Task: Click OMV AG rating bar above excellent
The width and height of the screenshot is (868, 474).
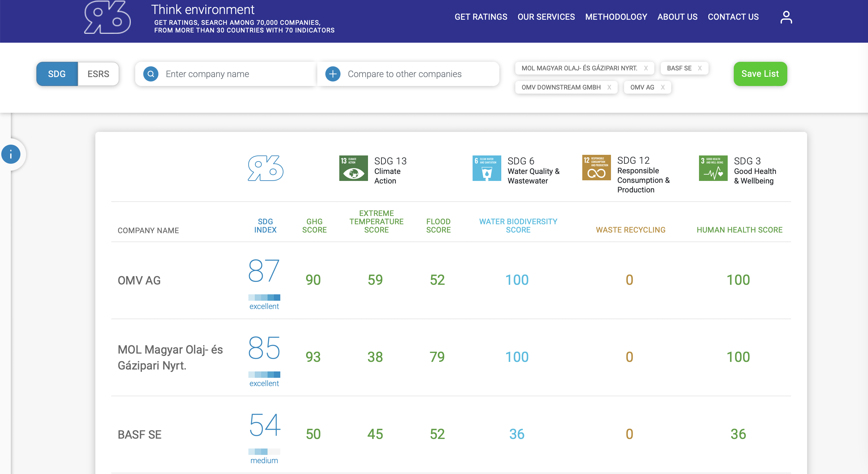Action: (x=264, y=297)
